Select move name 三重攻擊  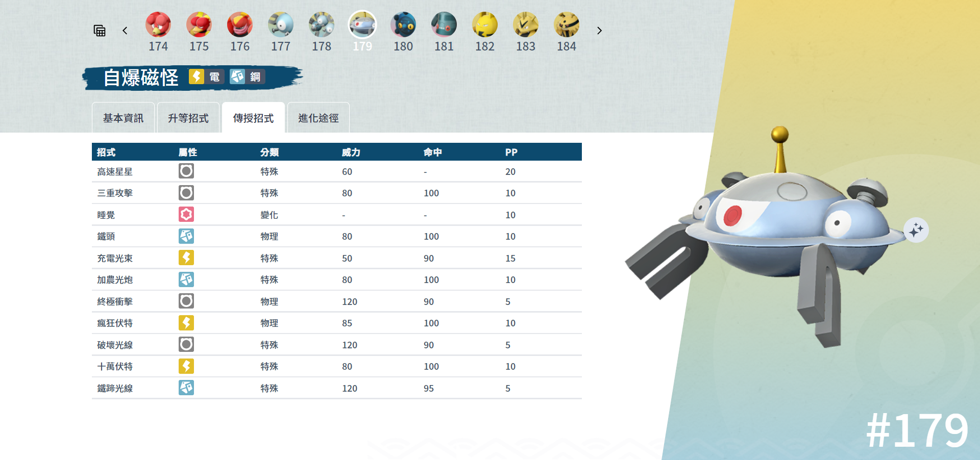(x=115, y=193)
